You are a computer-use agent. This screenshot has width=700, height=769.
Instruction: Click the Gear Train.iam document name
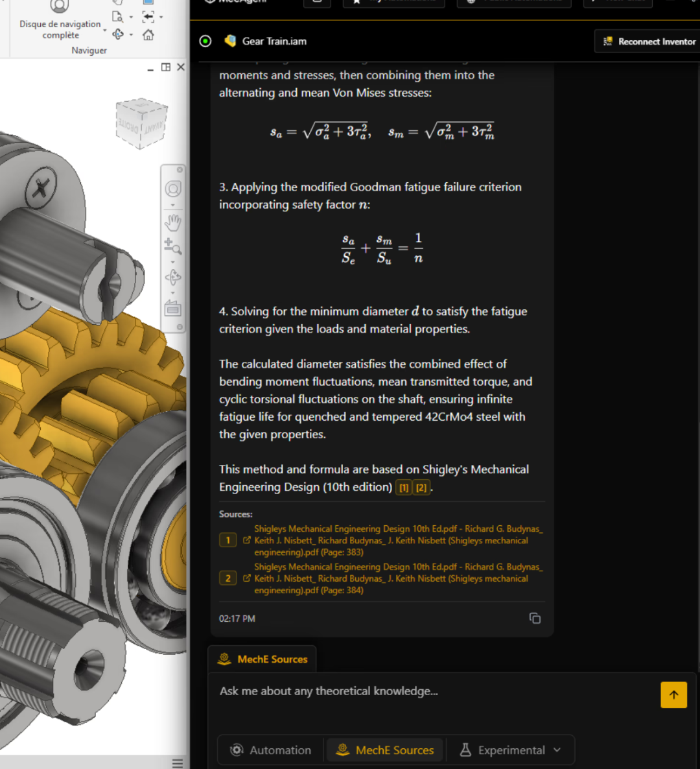pos(275,41)
